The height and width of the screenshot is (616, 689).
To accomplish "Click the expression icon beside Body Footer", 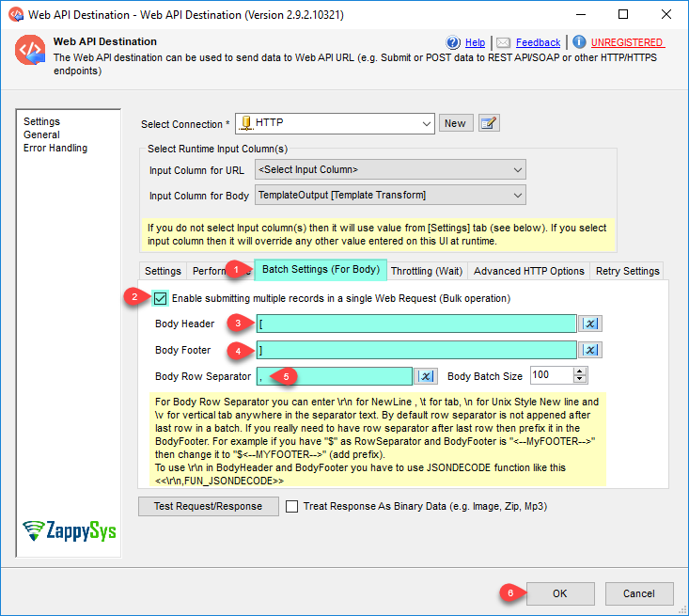I will [x=590, y=350].
